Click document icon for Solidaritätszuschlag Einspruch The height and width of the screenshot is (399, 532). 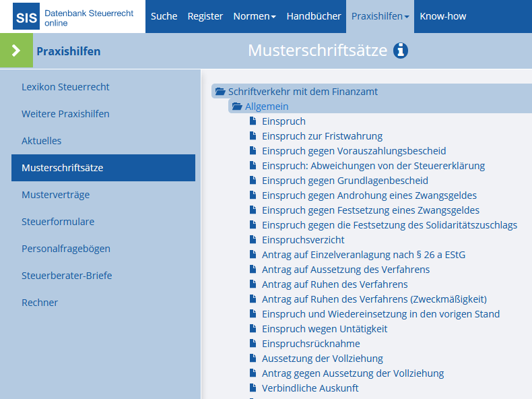click(x=253, y=225)
